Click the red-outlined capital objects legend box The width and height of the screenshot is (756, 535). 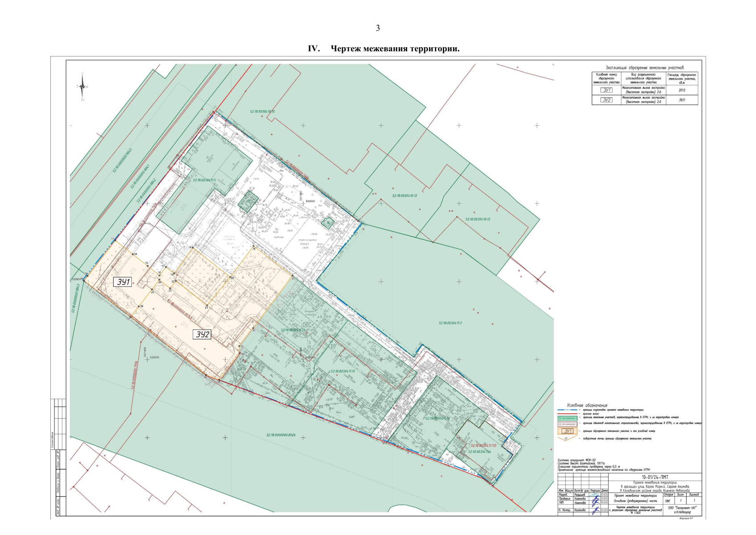pyautogui.click(x=567, y=424)
